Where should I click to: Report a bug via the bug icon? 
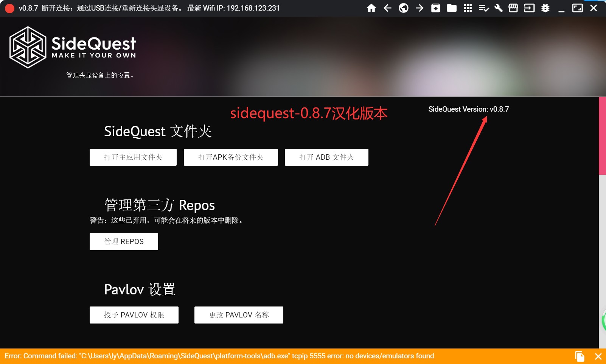pos(545,8)
